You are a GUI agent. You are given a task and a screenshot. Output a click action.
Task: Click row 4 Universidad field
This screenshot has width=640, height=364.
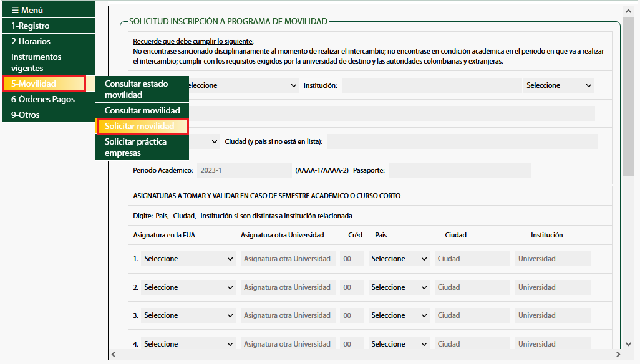pos(553,343)
